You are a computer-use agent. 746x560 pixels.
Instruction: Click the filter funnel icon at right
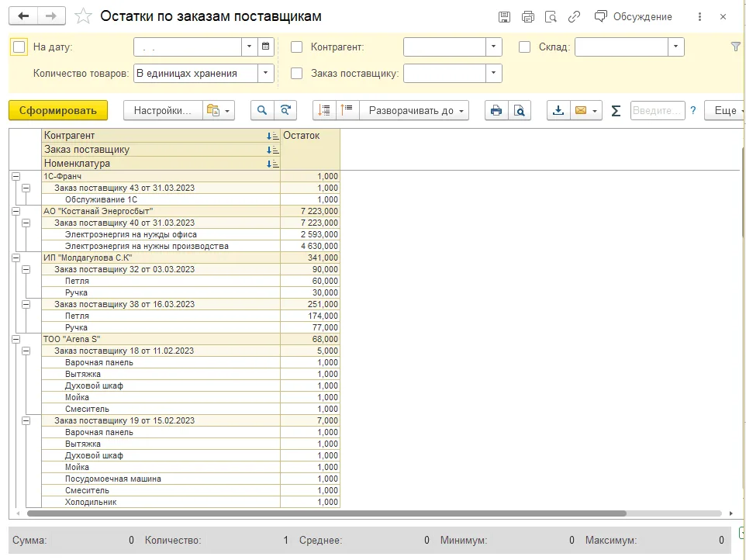[736, 47]
